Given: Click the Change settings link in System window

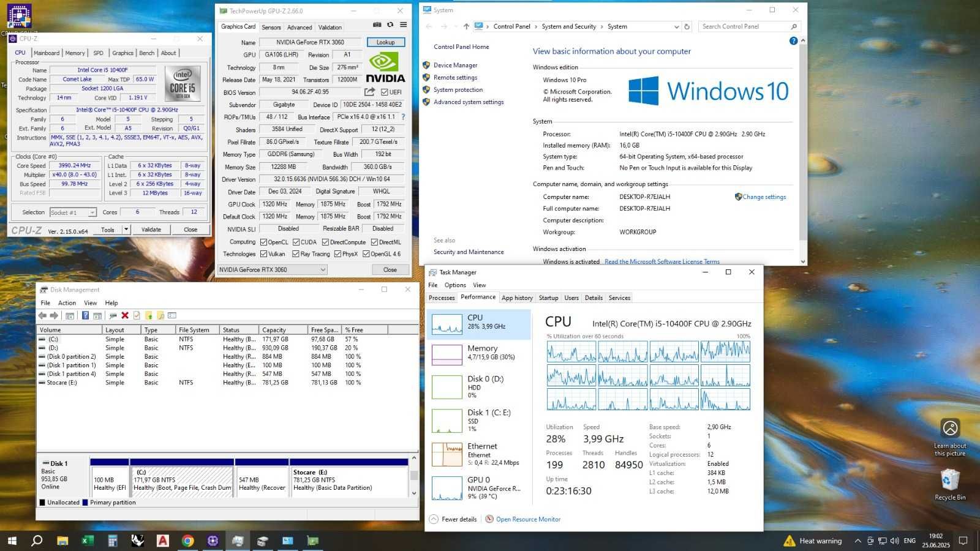Looking at the screenshot, I should tap(764, 197).
